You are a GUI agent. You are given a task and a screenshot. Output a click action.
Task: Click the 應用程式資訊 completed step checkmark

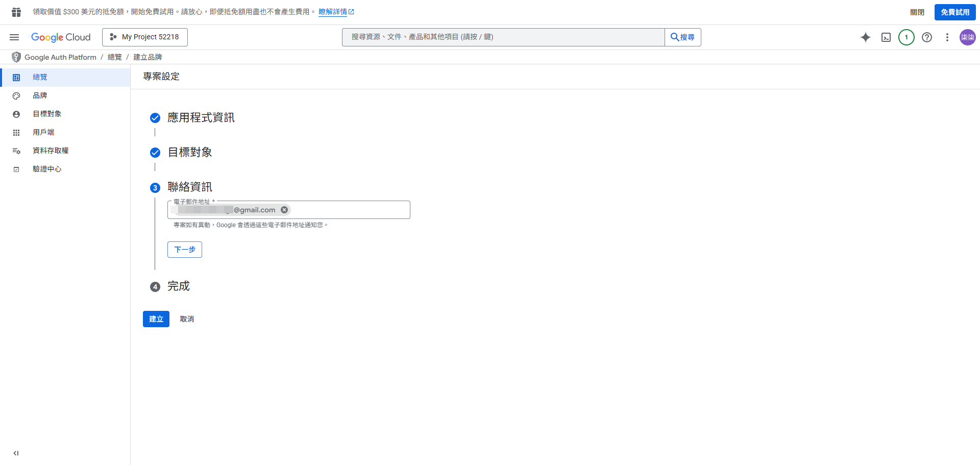pyautogui.click(x=155, y=117)
